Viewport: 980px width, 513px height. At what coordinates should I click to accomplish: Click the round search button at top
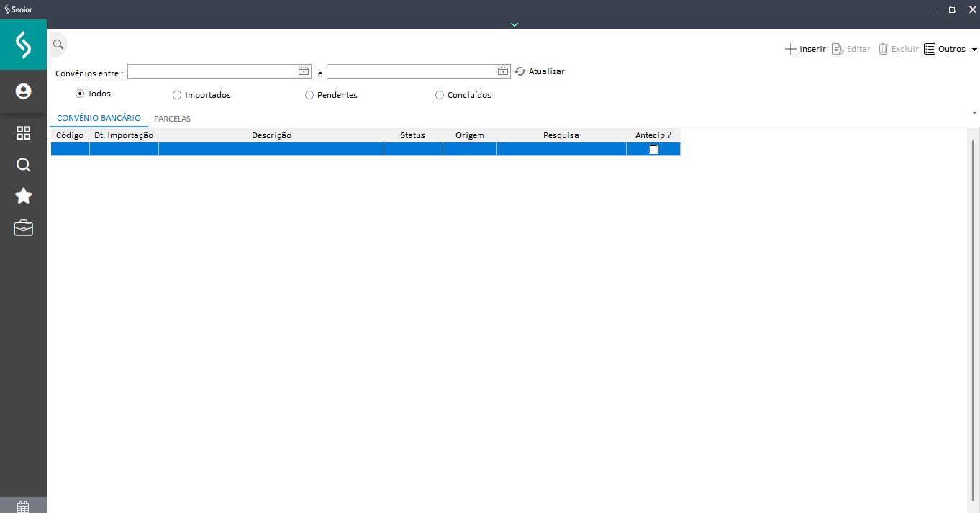(58, 45)
